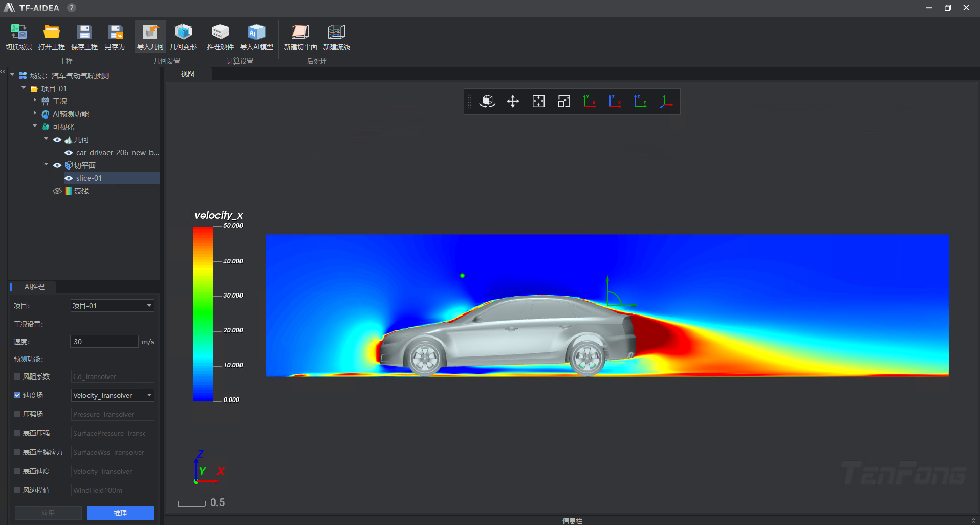The height and width of the screenshot is (525, 980).
Task: Click the velocity_x color legend bar
Action: tap(203, 313)
